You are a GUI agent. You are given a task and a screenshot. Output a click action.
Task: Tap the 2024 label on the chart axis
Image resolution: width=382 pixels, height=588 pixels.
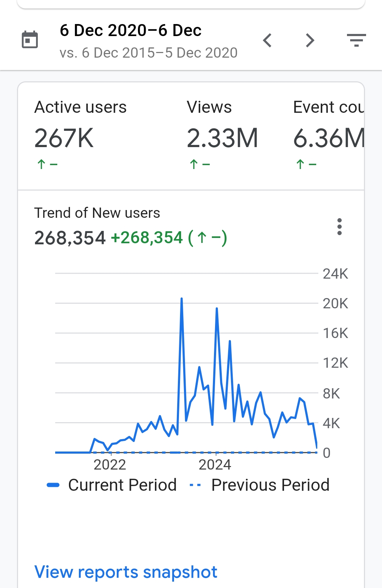215,465
